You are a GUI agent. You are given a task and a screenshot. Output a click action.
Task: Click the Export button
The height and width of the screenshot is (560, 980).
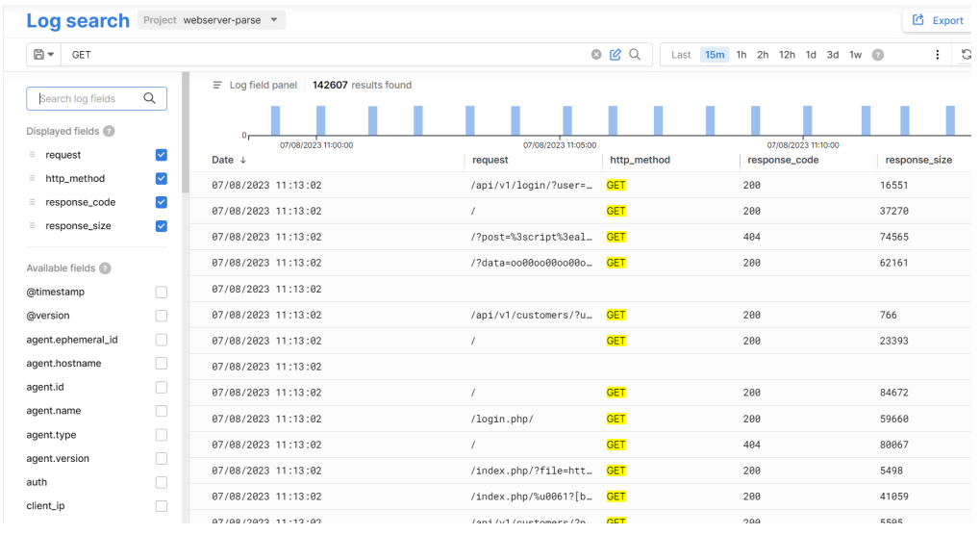pos(938,20)
